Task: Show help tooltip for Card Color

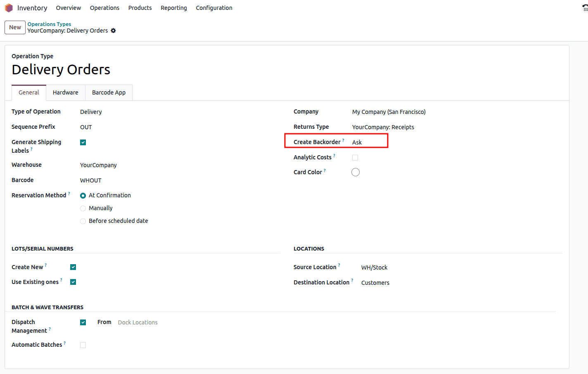Action: coord(325,170)
